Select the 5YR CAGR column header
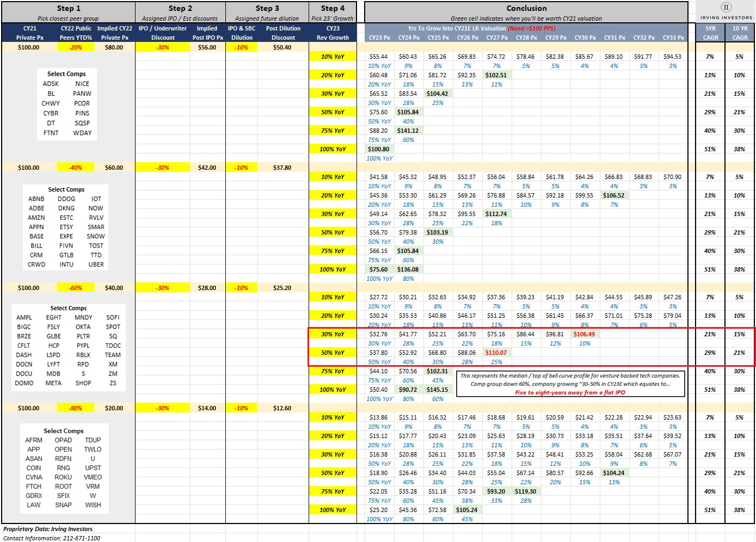This screenshot has height=542, width=756. (710, 33)
